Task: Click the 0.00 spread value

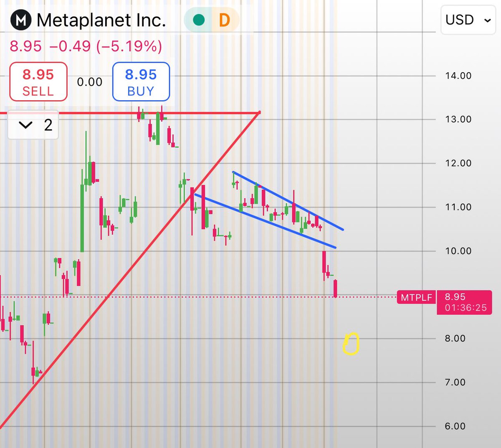Action: [89, 82]
